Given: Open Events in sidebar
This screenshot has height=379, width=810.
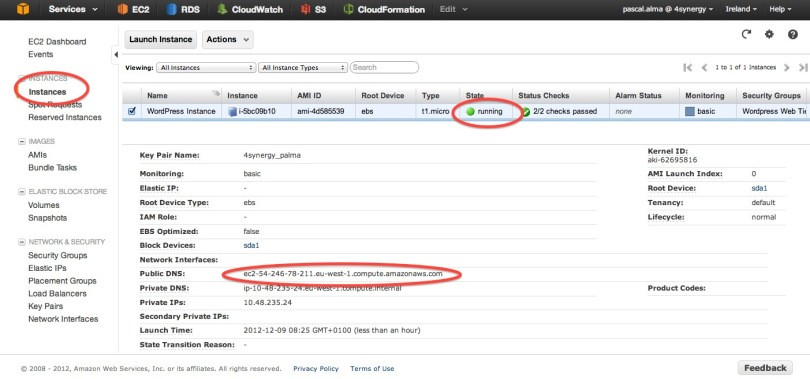Looking at the screenshot, I should tap(41, 54).
